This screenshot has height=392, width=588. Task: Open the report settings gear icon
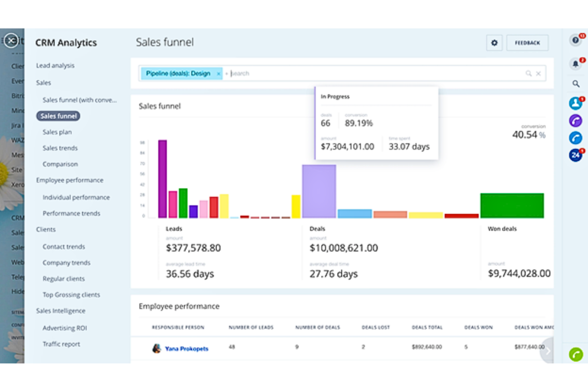(x=494, y=42)
